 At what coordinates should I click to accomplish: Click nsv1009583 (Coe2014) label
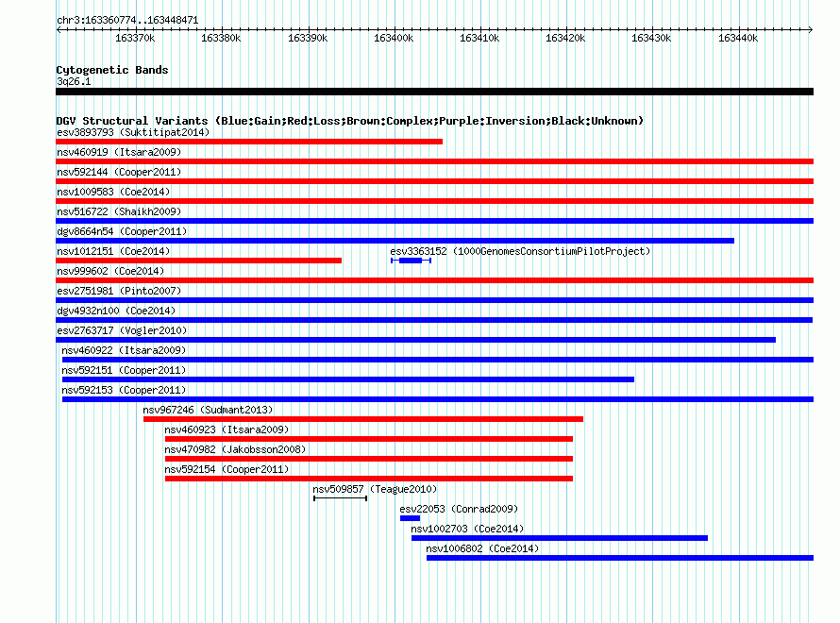point(113,192)
